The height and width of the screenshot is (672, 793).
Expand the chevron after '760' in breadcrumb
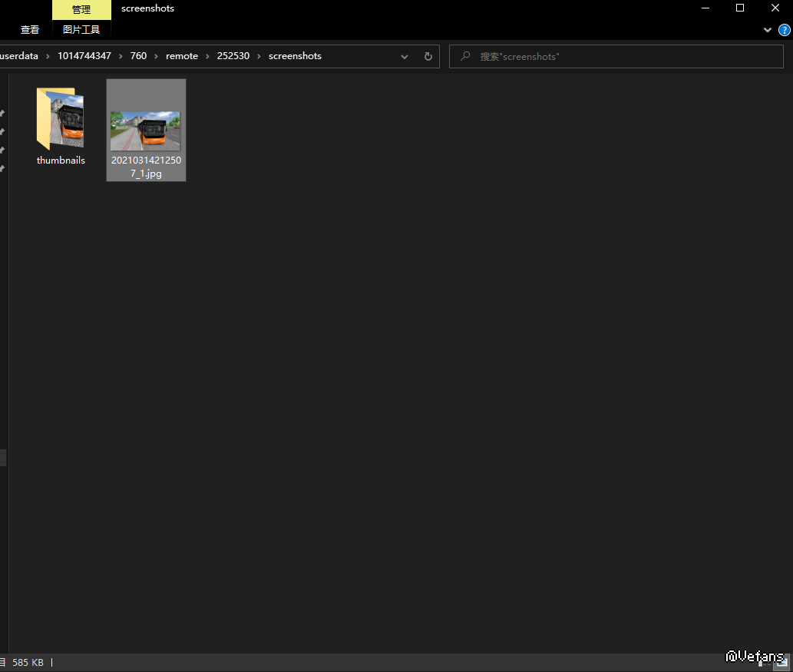pyautogui.click(x=156, y=57)
